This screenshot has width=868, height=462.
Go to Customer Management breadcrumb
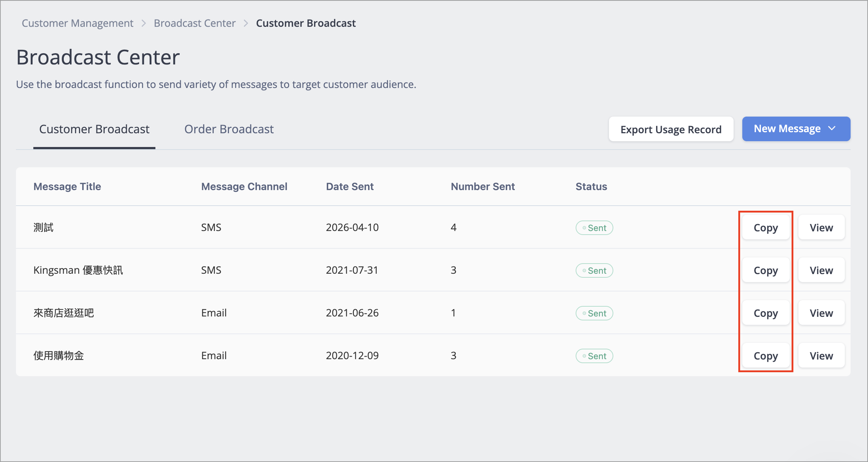[x=78, y=23]
